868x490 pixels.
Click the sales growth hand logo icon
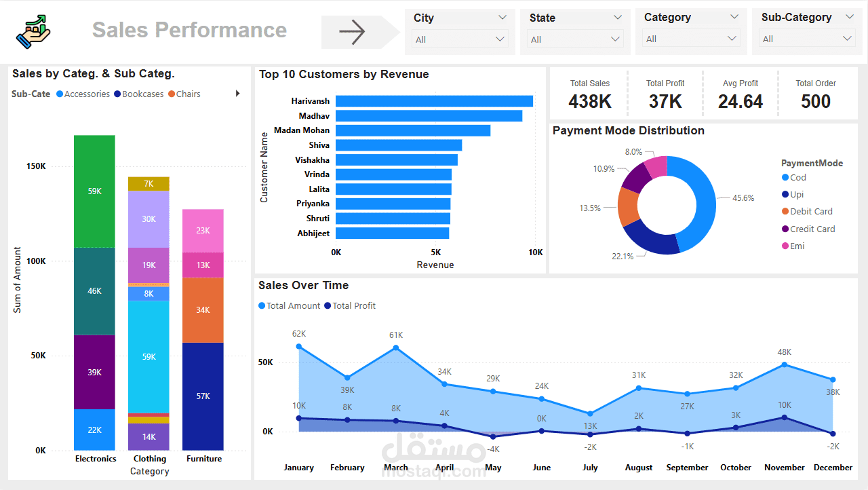pos(34,32)
